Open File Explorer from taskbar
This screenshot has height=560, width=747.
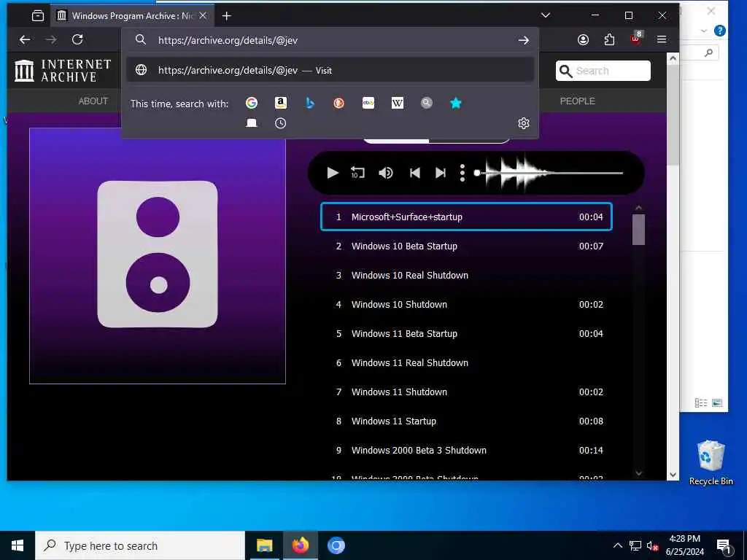264,545
